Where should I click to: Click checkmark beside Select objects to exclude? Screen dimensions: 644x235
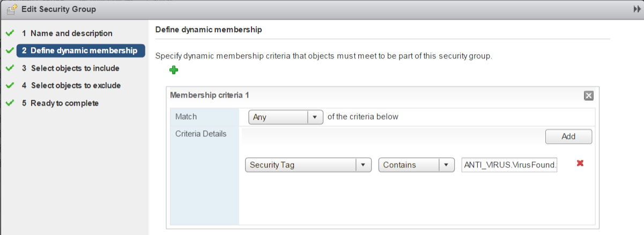(x=10, y=86)
